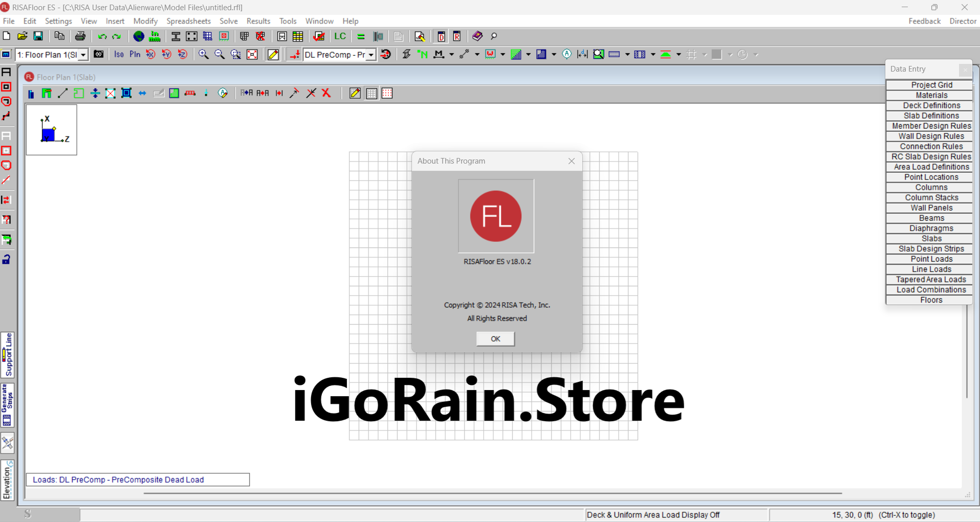This screenshot has width=980, height=522.
Task: Open Slab Definitions from Data Entry panel
Action: [x=931, y=116]
